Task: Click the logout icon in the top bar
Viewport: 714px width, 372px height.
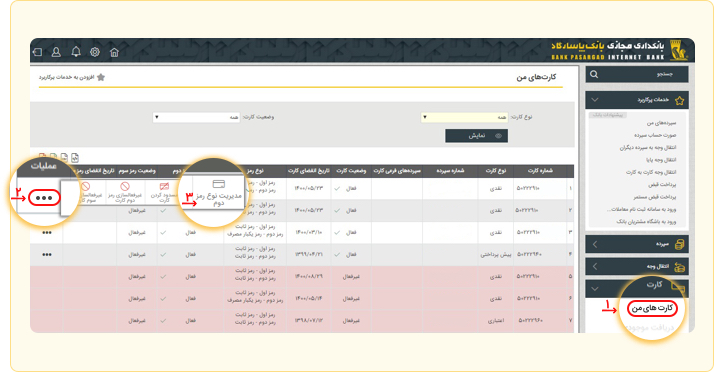Action: coord(38,52)
